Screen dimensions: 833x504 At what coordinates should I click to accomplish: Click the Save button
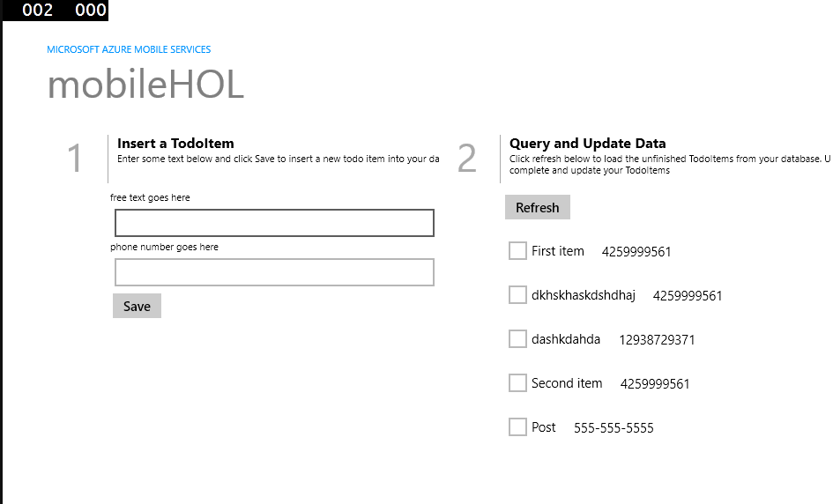[137, 306]
